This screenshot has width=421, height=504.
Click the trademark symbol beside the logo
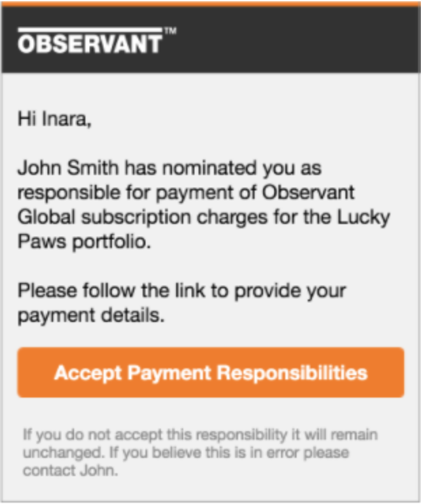click(x=170, y=31)
